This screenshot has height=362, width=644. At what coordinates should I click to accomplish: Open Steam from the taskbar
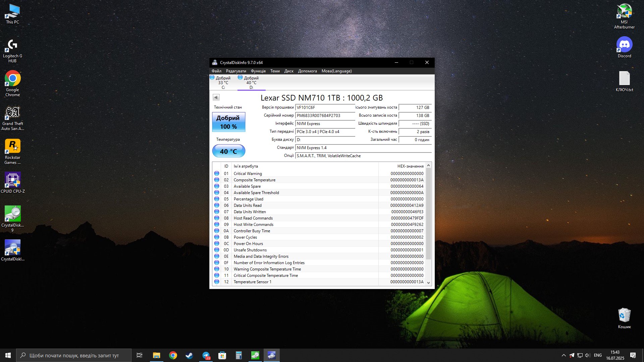pos(190,355)
